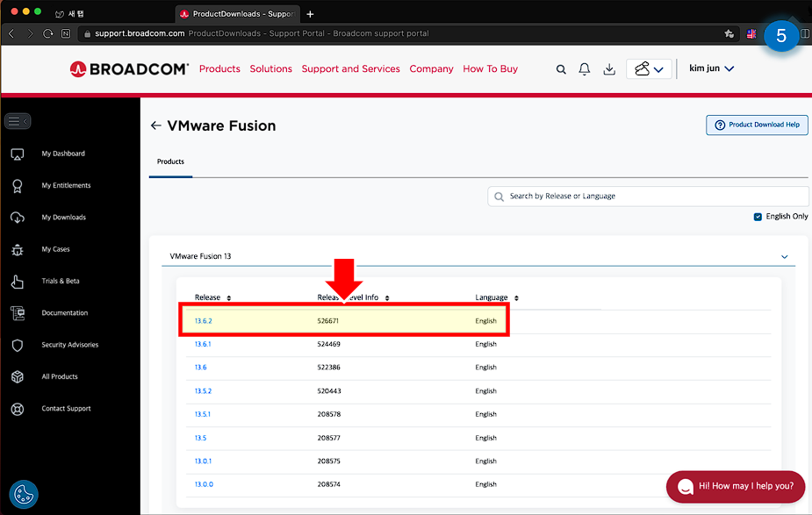Open site search magnifier icon

tap(561, 68)
